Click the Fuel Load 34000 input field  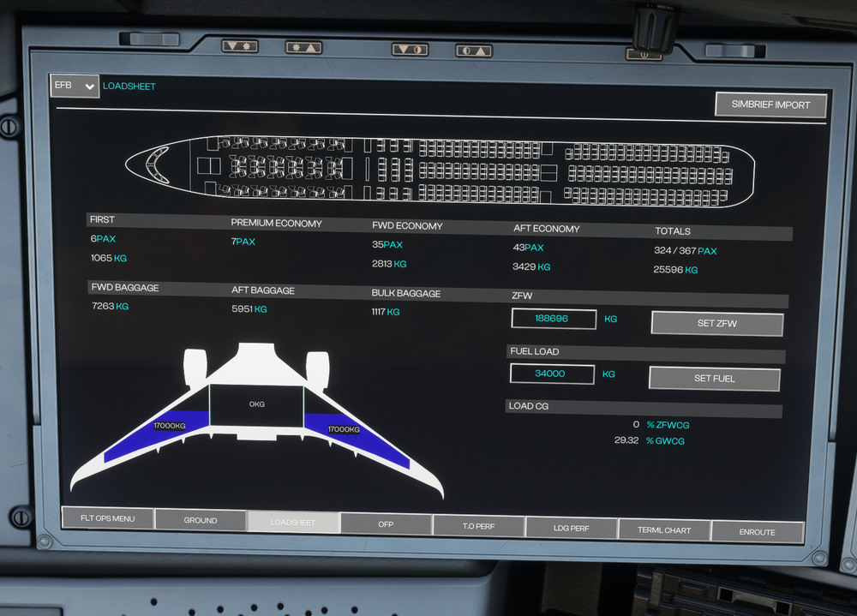[551, 374]
